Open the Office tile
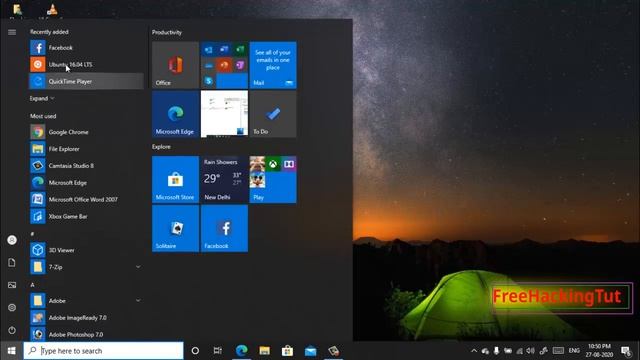 176,65
